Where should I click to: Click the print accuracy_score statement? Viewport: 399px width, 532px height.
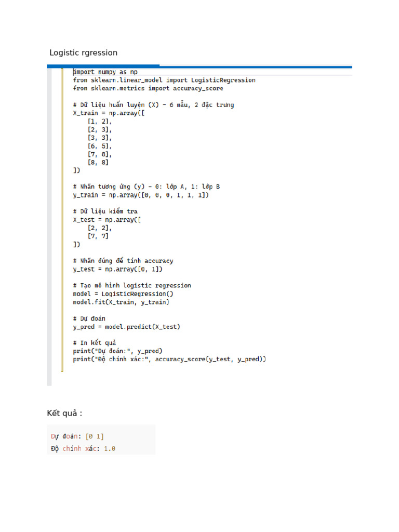[170, 359]
